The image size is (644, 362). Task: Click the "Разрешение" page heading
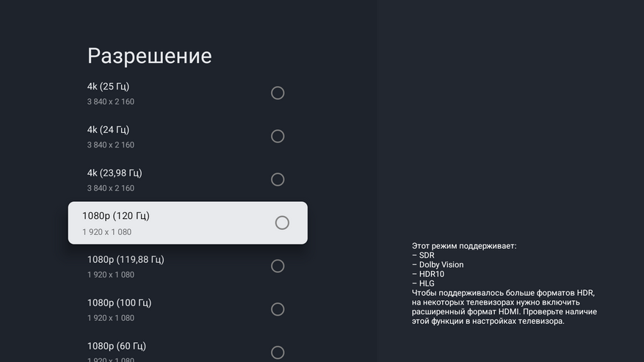[x=149, y=56]
